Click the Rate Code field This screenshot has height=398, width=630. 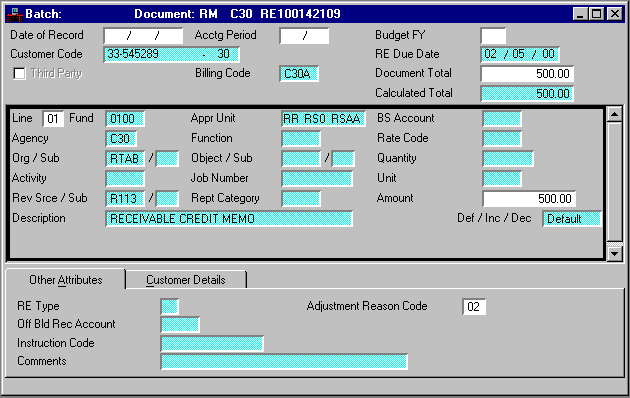(502, 139)
